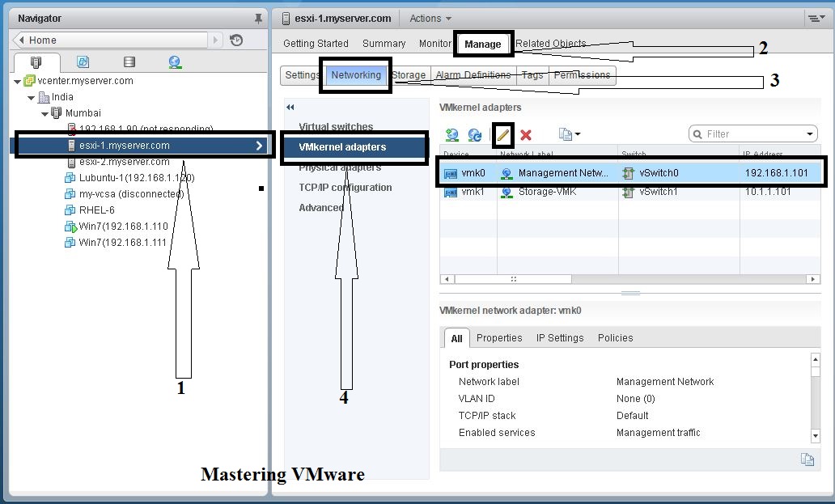Screen dimensions: 835x504
Task: Collapse the vcenter.myserver.com tree node
Action: pos(18,82)
